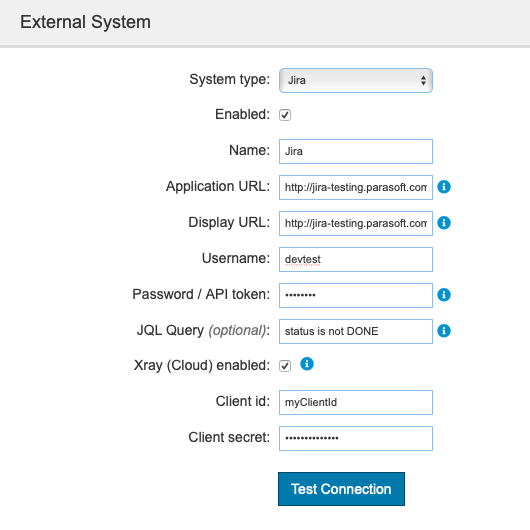Select the Client id text field
This screenshot has width=530, height=530.
pyautogui.click(x=356, y=403)
